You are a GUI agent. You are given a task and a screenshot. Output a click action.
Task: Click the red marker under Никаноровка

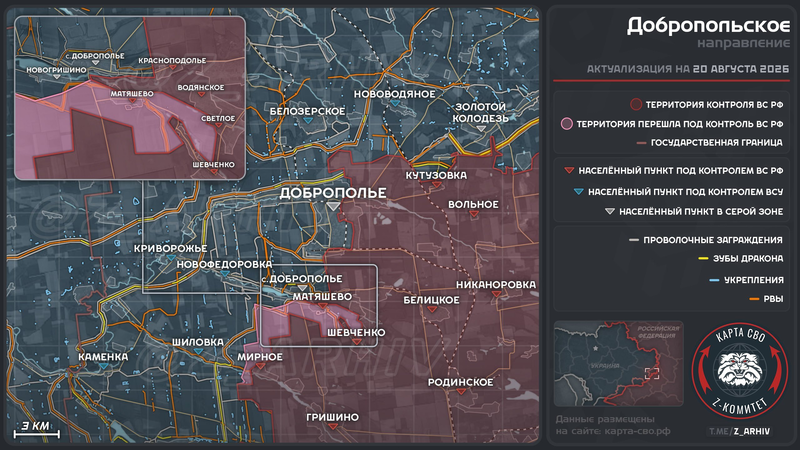(x=496, y=294)
